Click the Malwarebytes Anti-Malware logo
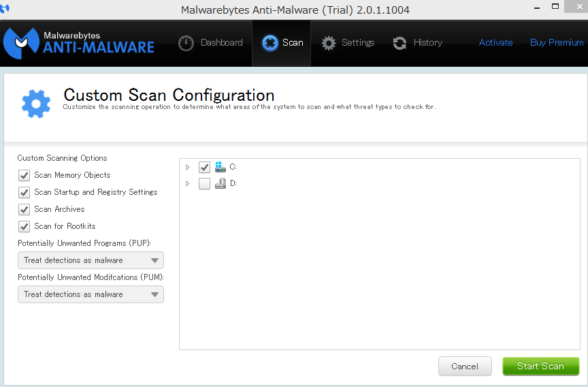The width and height of the screenshot is (588, 387). click(79, 43)
